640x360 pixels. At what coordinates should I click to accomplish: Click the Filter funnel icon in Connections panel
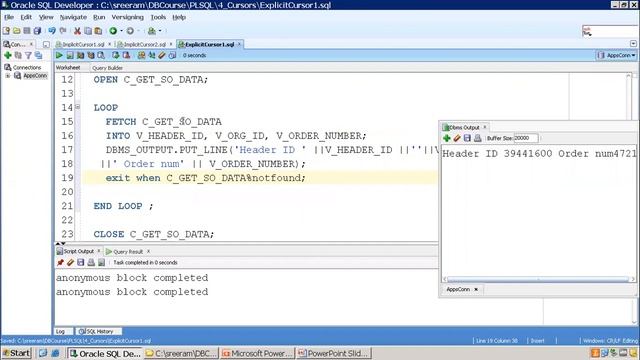pyautogui.click(x=28, y=55)
